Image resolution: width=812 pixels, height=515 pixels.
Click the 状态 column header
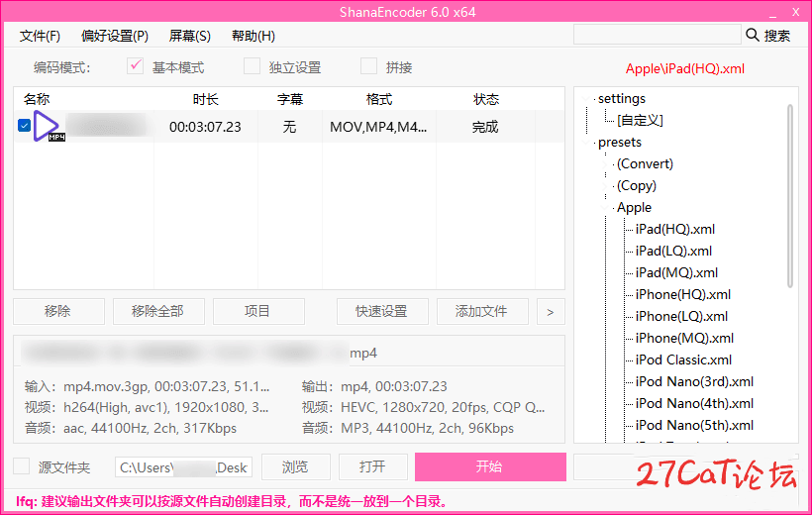click(486, 99)
